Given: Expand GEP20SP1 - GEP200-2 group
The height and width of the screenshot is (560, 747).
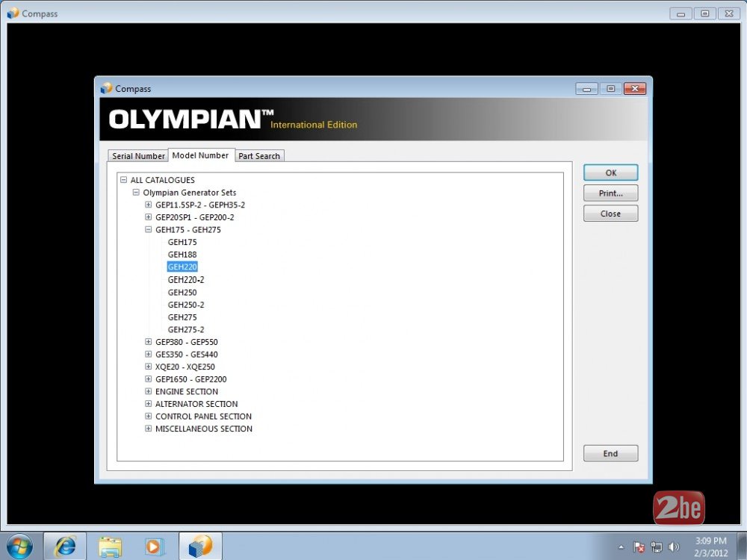Looking at the screenshot, I should (x=149, y=217).
